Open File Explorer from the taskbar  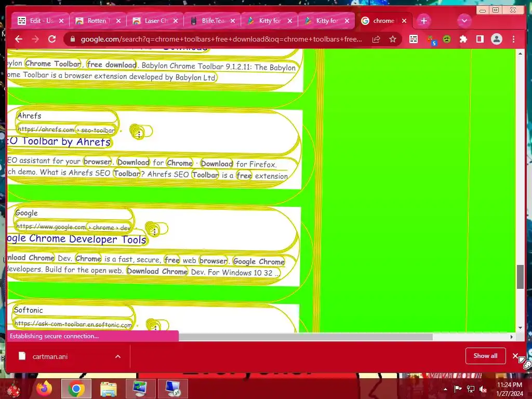(x=108, y=389)
